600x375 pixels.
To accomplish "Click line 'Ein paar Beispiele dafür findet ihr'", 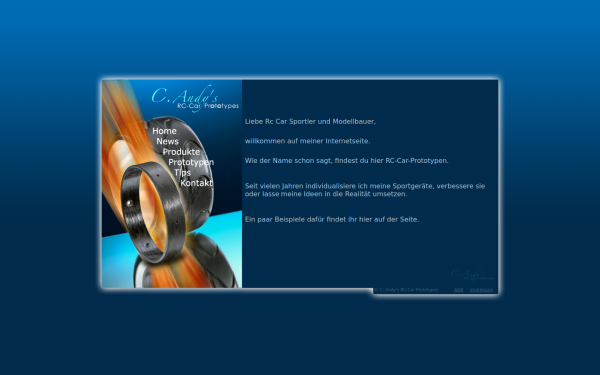I will point(332,220).
